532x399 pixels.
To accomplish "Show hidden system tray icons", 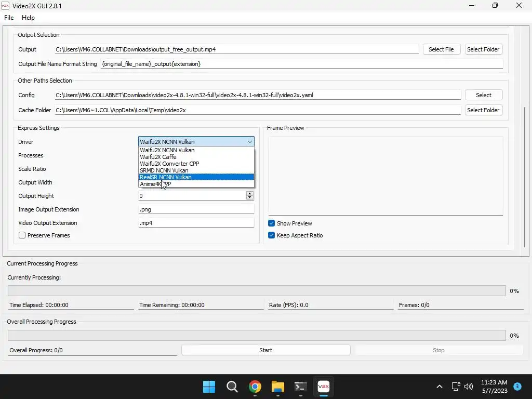I will pos(440,387).
